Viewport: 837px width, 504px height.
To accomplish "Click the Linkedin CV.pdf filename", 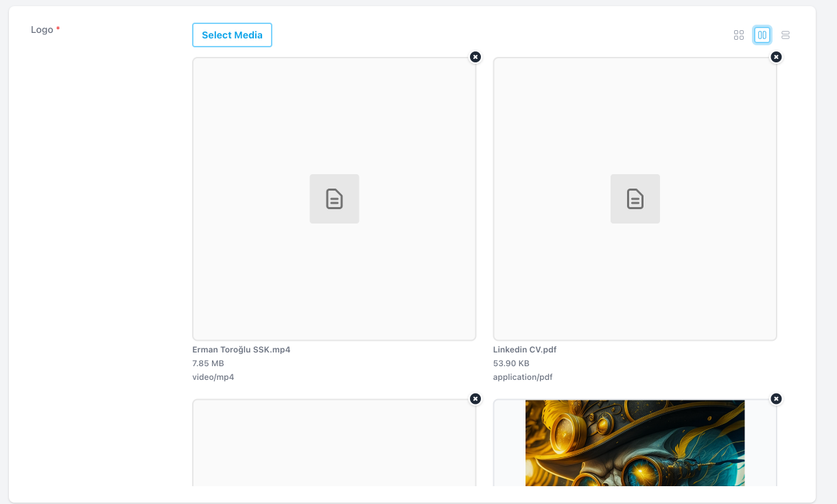I will pyautogui.click(x=525, y=350).
